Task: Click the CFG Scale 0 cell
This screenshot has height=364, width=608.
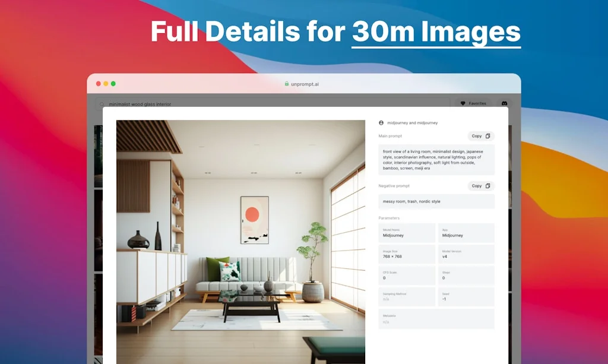Action: pyautogui.click(x=407, y=276)
